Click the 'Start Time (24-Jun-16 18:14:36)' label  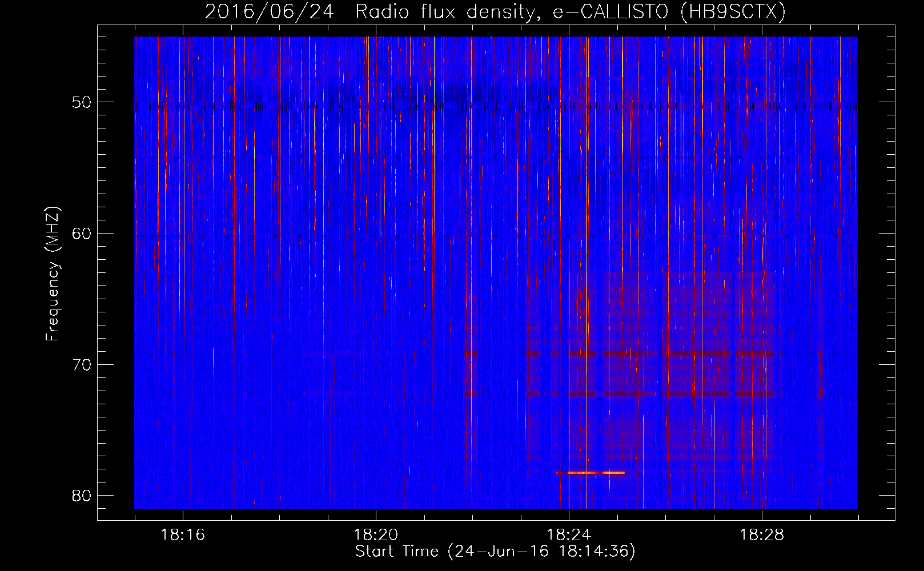pos(495,552)
